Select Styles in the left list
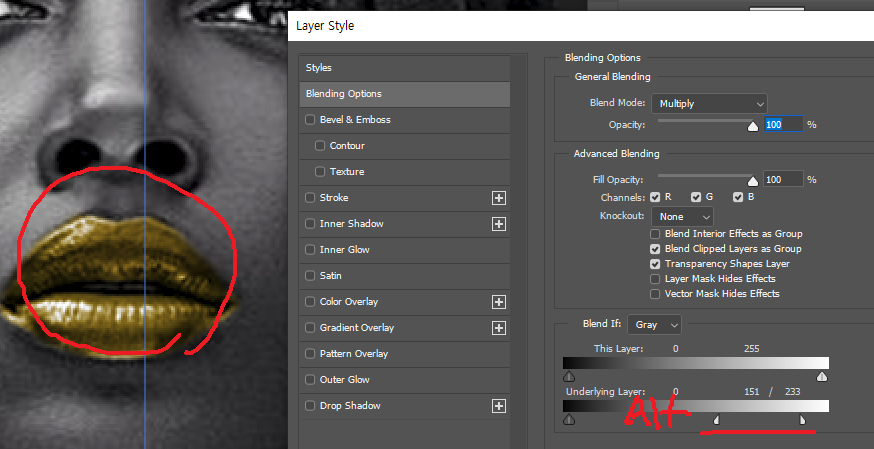Screen dimensions: 874x449 point(405,68)
